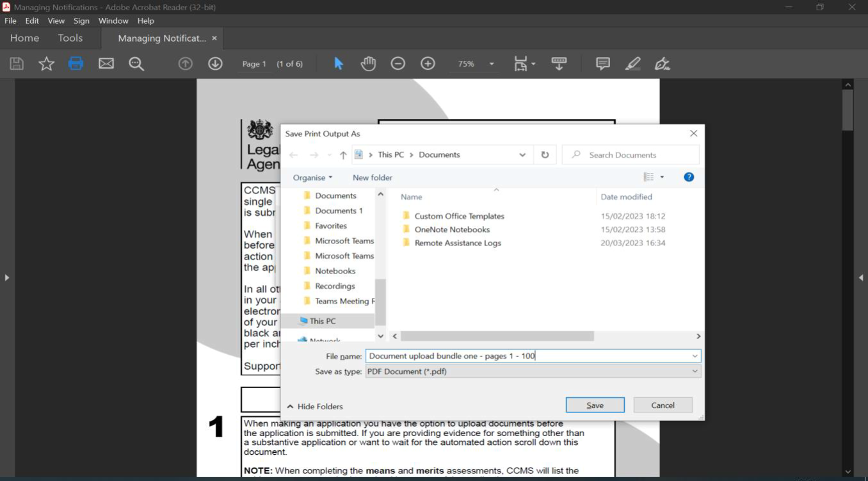Open the Save as type dropdown
Image resolution: width=868 pixels, height=481 pixels.
click(695, 371)
